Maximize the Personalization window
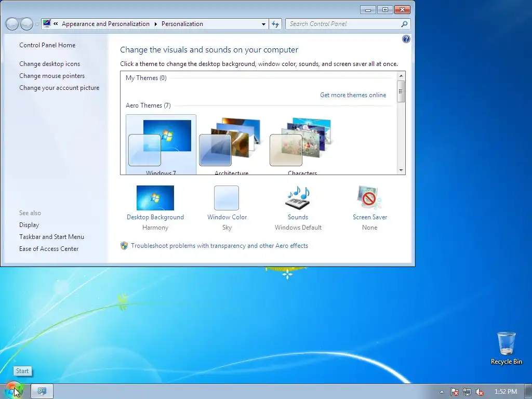The image size is (532, 399). (x=385, y=10)
